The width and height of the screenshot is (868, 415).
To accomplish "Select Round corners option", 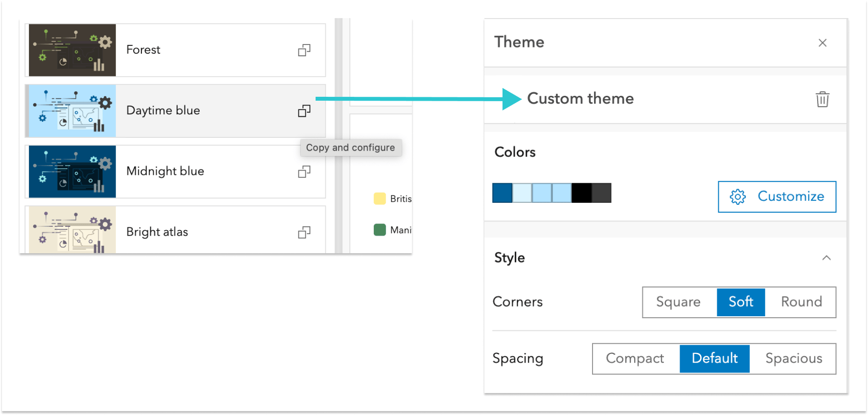I will (801, 302).
